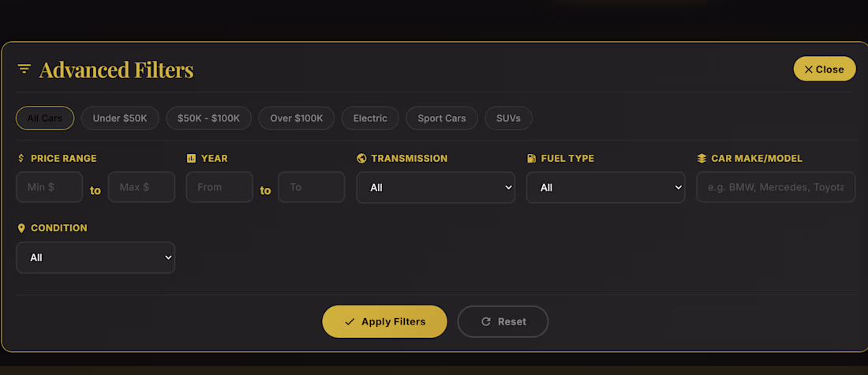The width and height of the screenshot is (868, 375).
Task: Focus the Min $ price field
Action: [50, 187]
